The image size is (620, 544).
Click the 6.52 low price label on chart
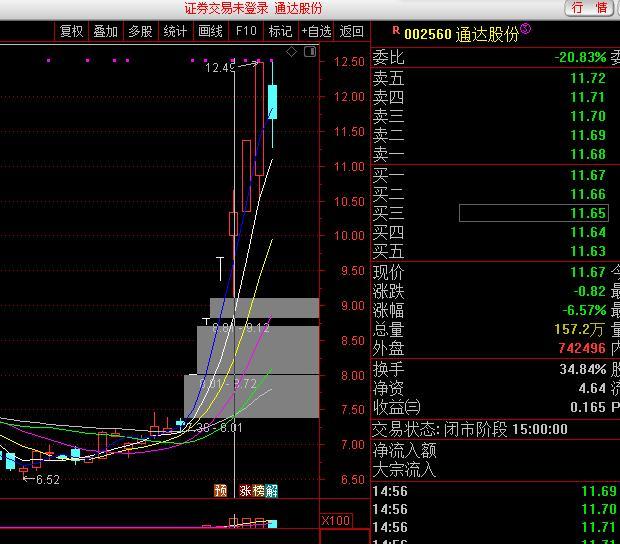(48, 480)
